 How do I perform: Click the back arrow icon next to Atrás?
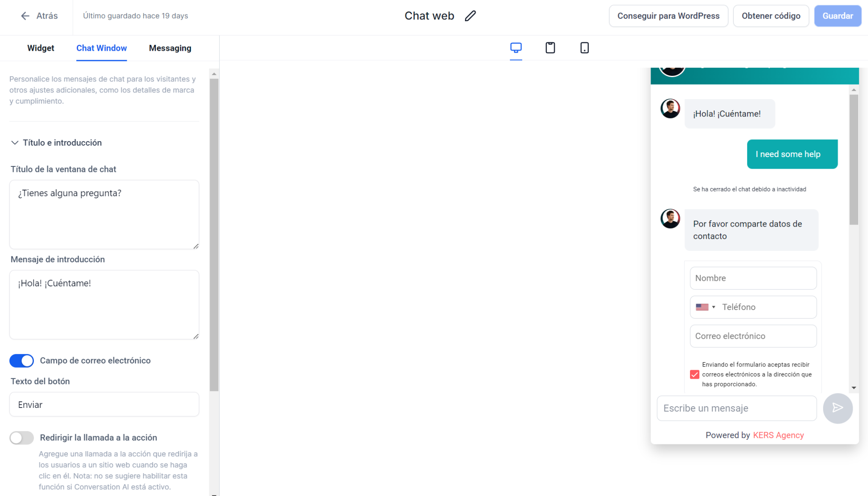point(25,16)
